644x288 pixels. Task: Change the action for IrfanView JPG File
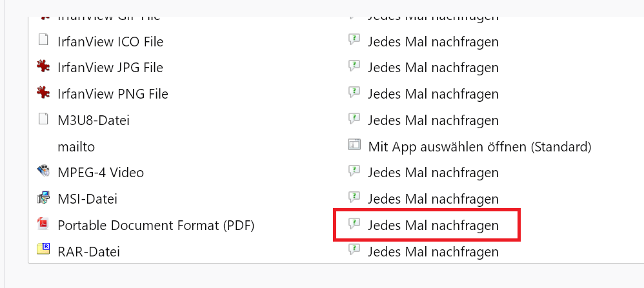click(433, 67)
